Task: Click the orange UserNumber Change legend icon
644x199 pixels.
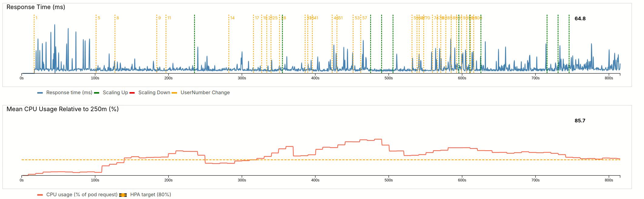Action: pos(174,93)
